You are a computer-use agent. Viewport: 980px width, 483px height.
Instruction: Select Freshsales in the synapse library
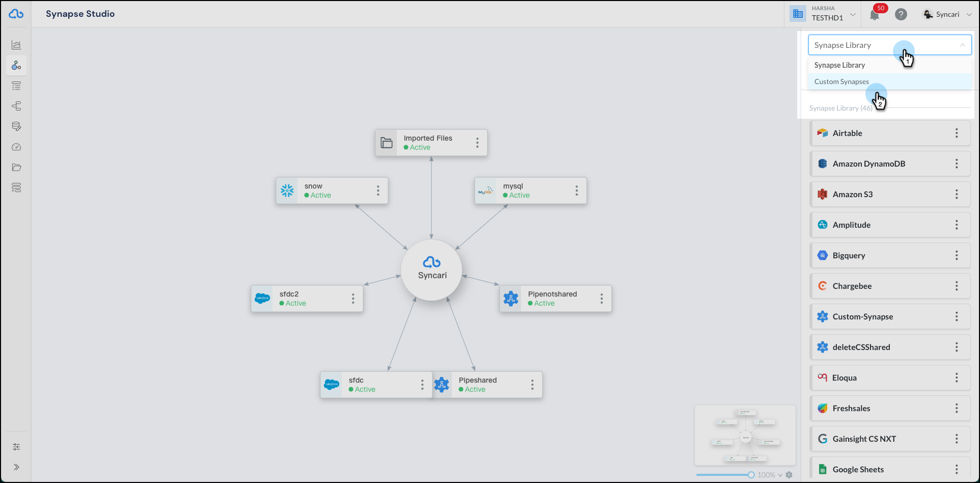(890, 408)
